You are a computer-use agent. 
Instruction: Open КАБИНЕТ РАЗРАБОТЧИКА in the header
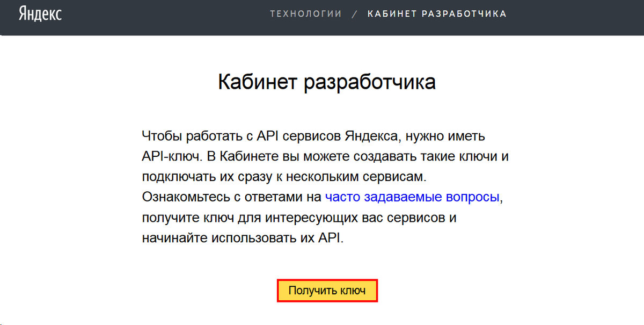point(437,14)
